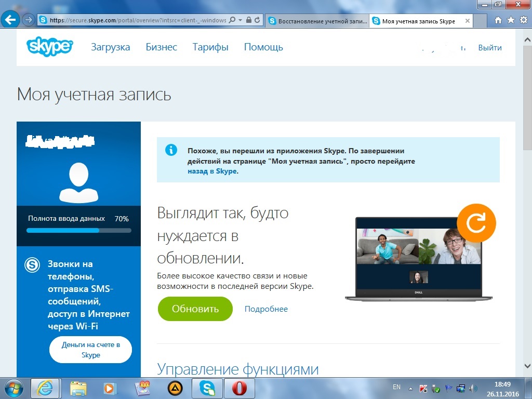Launch Opera browser from the taskbar
532x399 pixels.
pos(240,388)
